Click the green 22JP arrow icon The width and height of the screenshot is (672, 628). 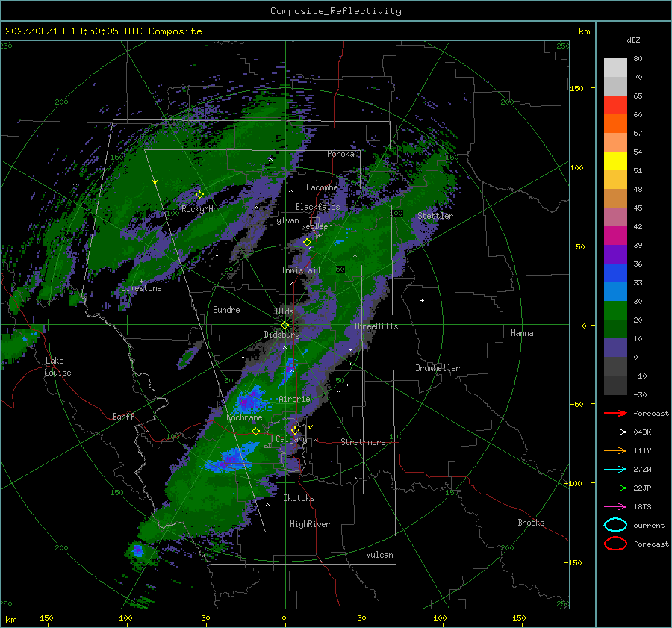pyautogui.click(x=615, y=488)
